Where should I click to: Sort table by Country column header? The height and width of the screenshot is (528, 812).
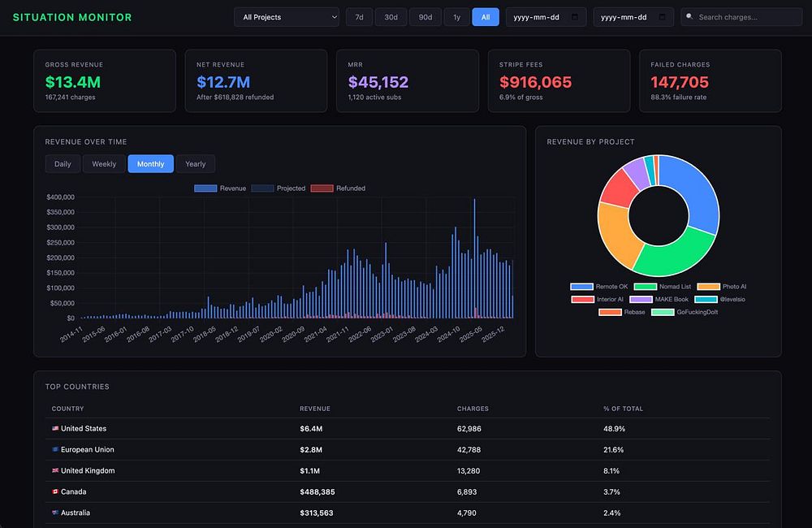click(x=68, y=409)
